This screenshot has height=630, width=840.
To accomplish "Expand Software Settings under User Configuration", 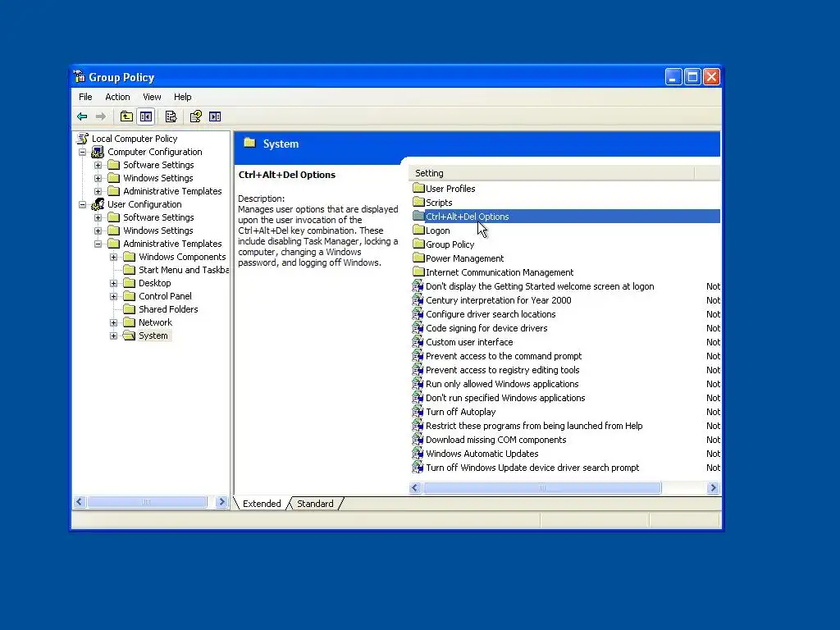I will 98,217.
